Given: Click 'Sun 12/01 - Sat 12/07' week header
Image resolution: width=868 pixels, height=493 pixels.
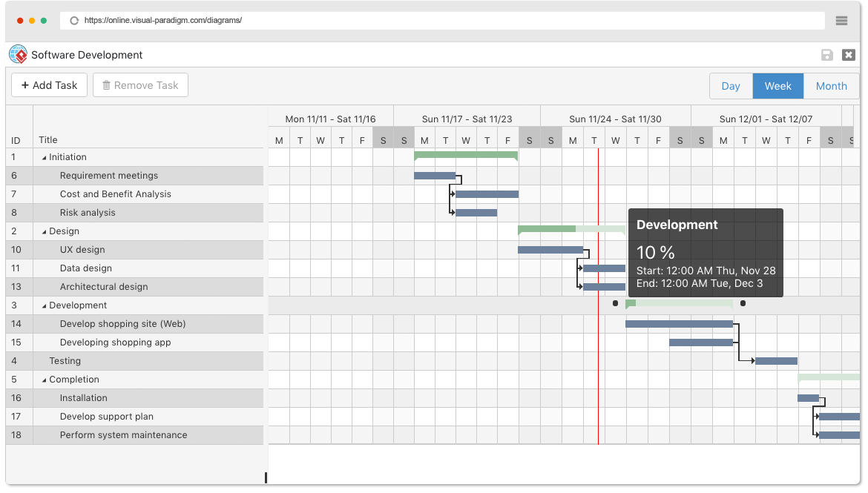Looking at the screenshot, I should pyautogui.click(x=766, y=119).
